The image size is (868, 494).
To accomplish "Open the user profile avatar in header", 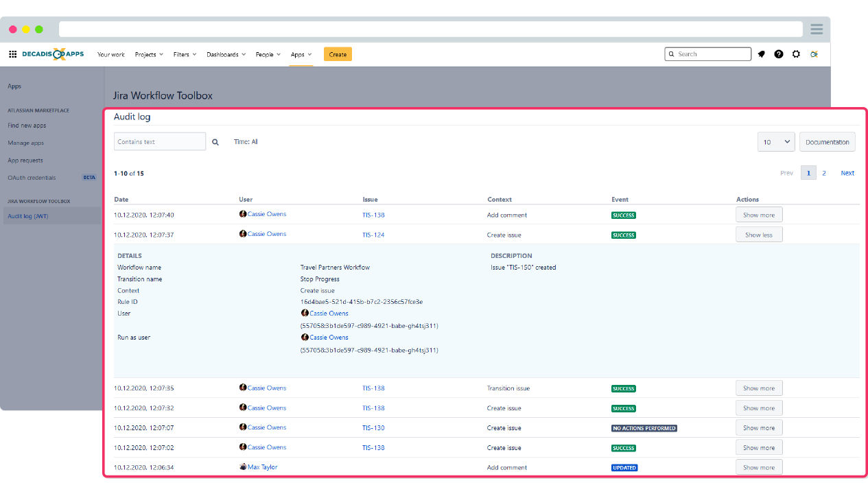I will pyautogui.click(x=814, y=54).
